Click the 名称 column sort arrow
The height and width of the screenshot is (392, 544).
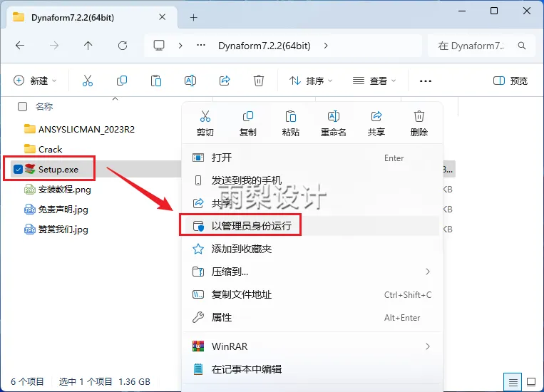pyautogui.click(x=116, y=99)
